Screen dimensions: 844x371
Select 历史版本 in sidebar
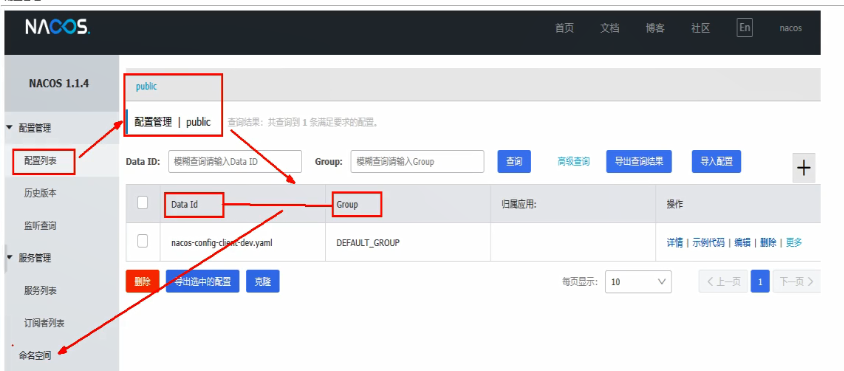click(x=40, y=193)
